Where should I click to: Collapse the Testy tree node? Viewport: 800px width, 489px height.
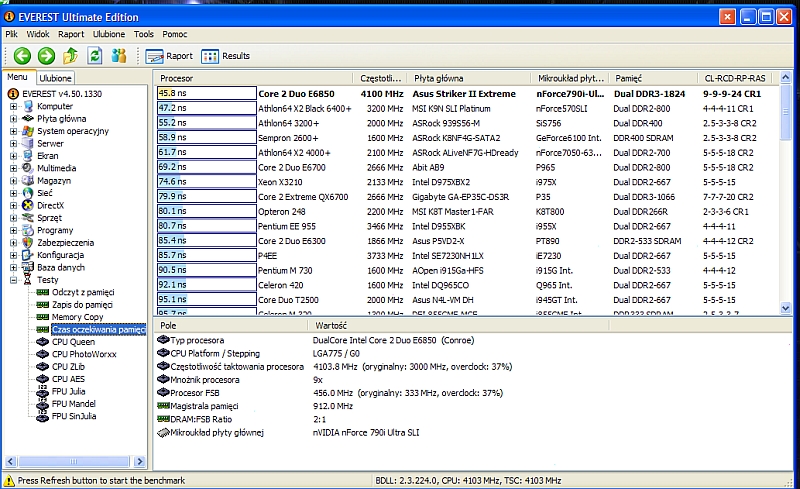click(x=13, y=280)
